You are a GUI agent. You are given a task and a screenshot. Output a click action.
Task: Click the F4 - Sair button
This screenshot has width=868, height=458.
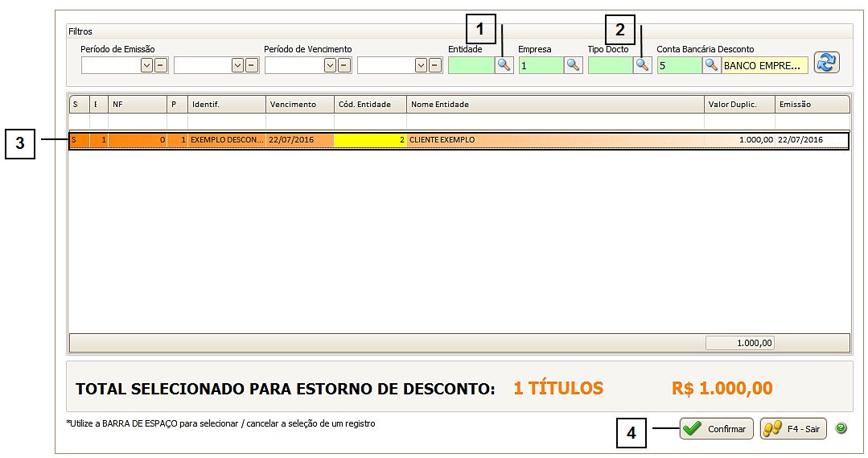[x=793, y=428]
